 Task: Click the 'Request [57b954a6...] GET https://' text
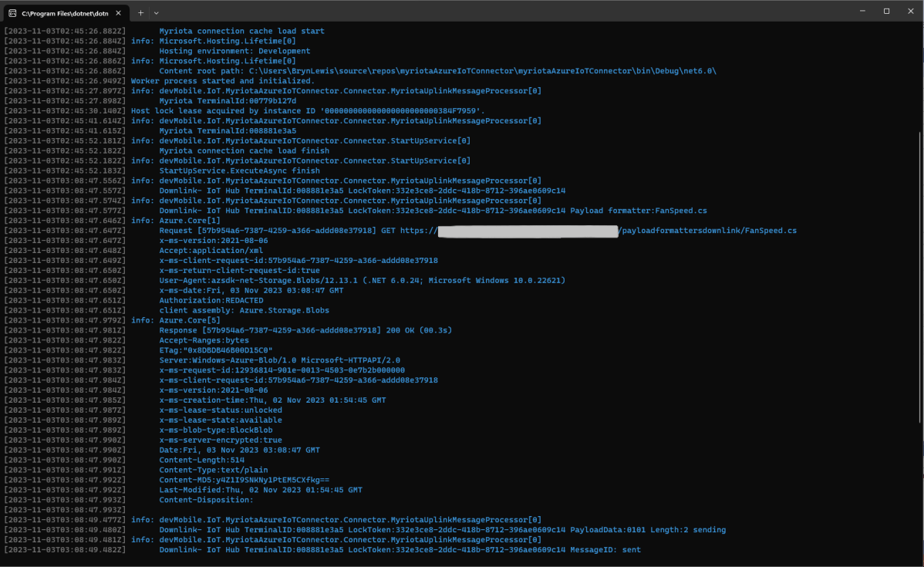(x=298, y=231)
